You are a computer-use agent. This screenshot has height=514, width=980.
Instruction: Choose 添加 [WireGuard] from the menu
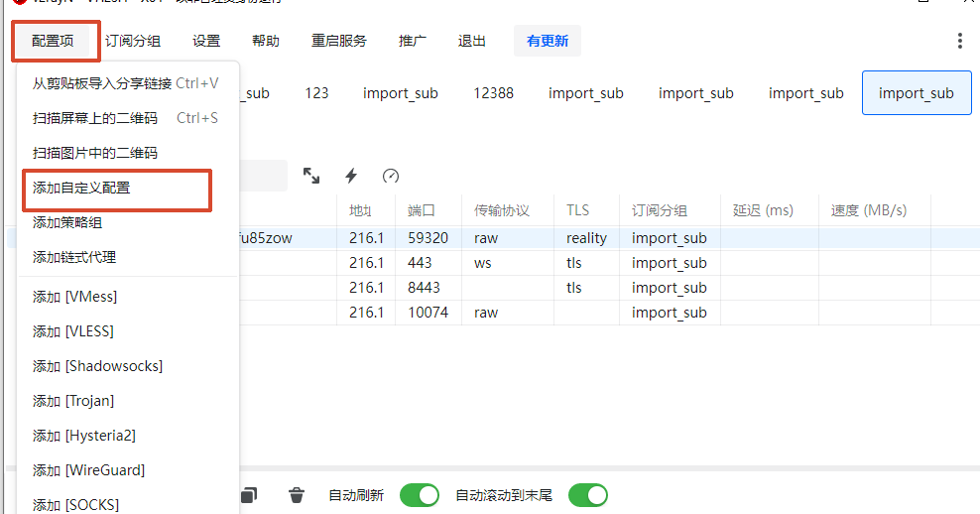click(x=128, y=470)
